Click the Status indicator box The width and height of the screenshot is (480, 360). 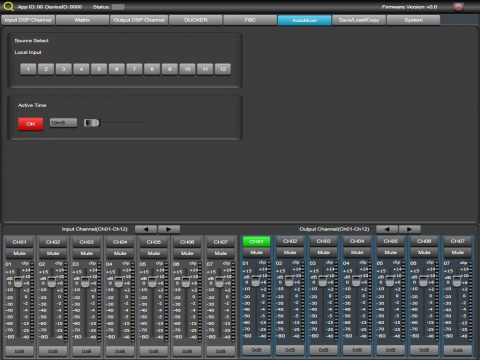click(x=118, y=7)
